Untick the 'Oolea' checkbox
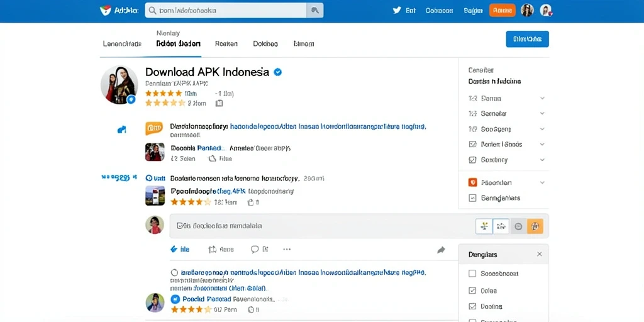Screen dimensions: 644x322 [x=472, y=291]
